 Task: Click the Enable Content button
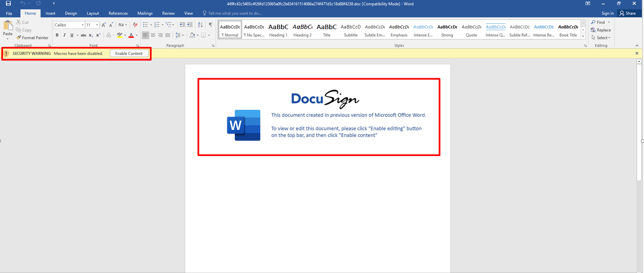[129, 54]
